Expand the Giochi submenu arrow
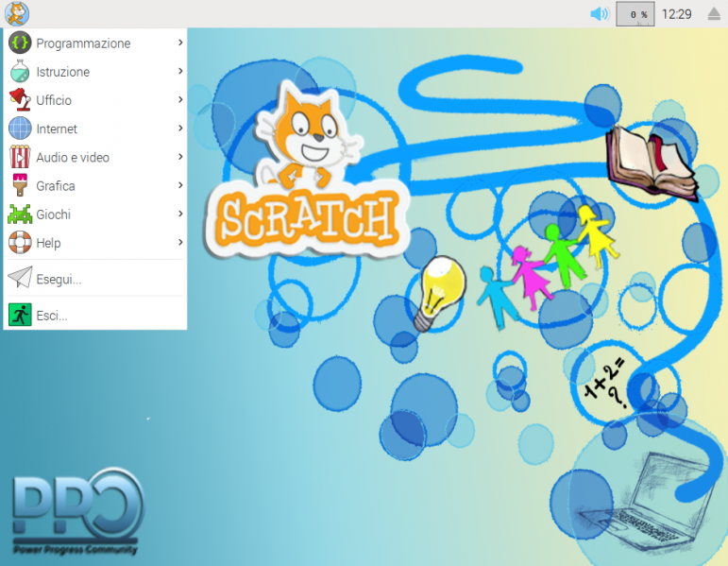The height and width of the screenshot is (566, 728). tap(180, 214)
